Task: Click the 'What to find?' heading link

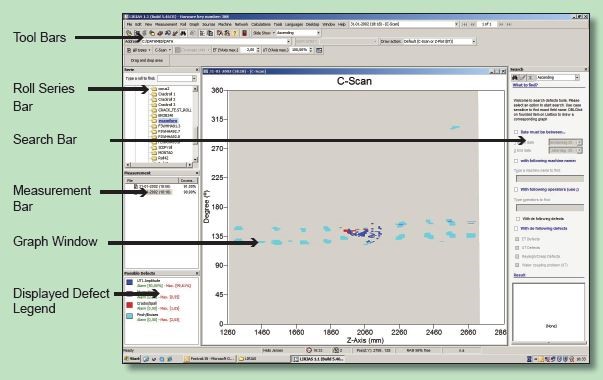Action: (x=525, y=85)
